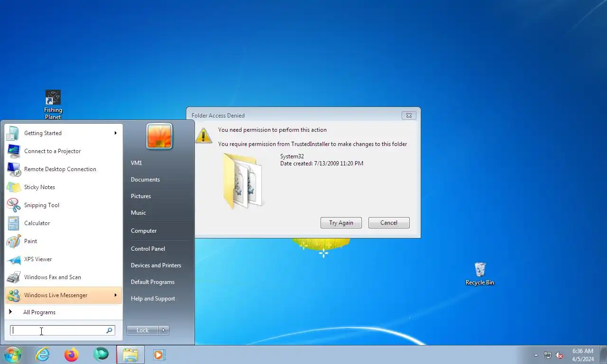The width and height of the screenshot is (607, 364).
Task: Expand All Programs arrow
Action: (10, 312)
